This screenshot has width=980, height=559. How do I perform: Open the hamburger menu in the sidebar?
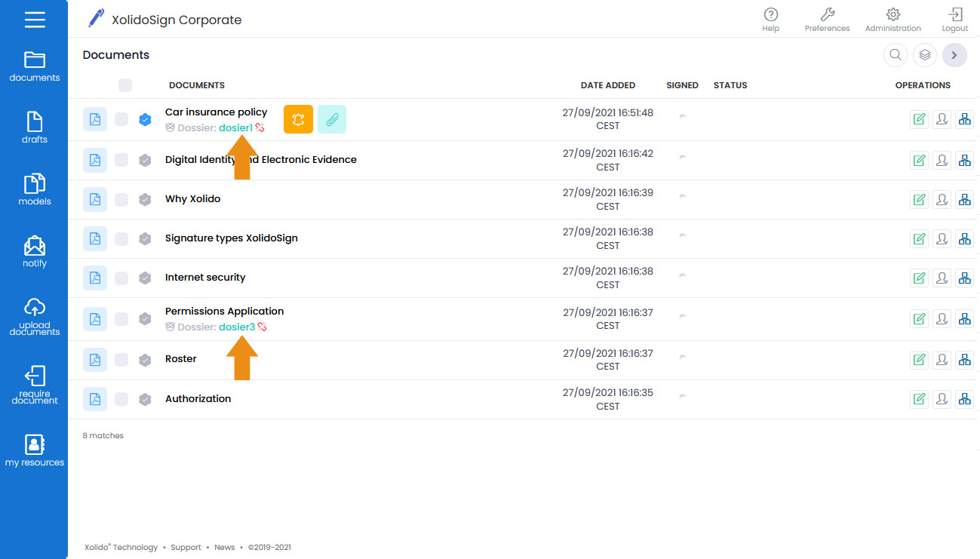pyautogui.click(x=35, y=20)
